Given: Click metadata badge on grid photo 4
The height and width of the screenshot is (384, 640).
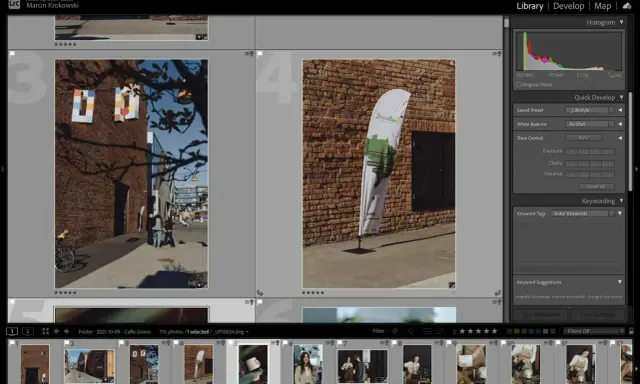Looking at the screenshot, I should [497, 53].
